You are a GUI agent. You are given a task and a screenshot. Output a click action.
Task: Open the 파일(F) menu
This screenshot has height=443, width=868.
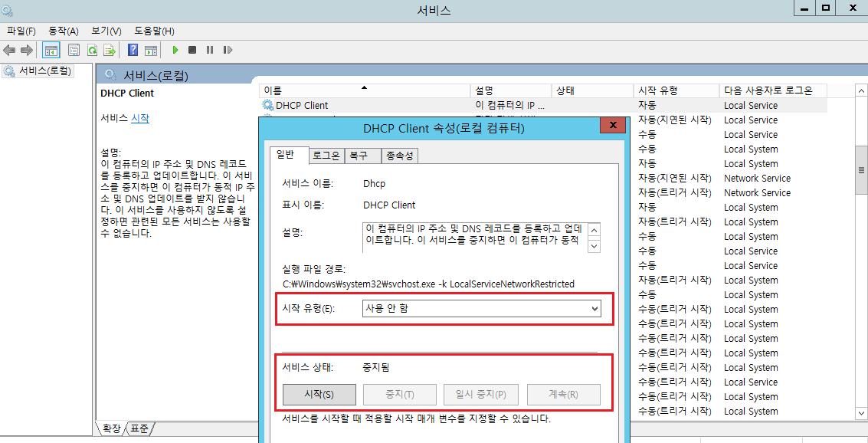tap(21, 31)
